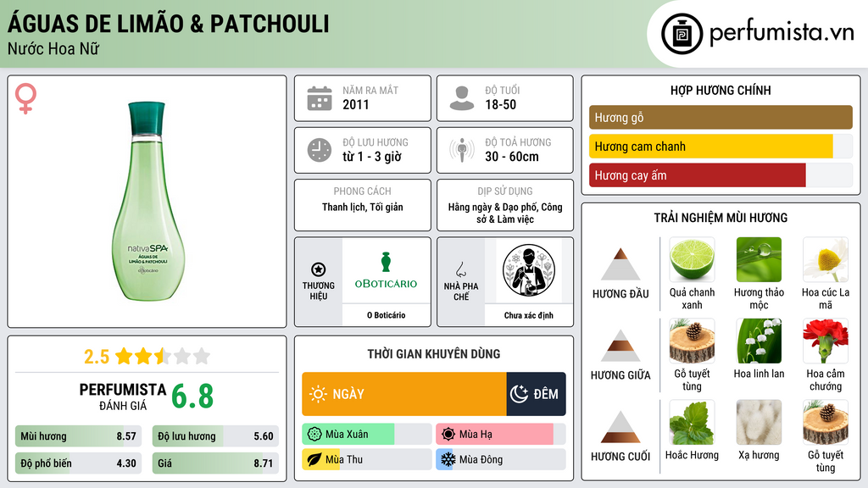Click the Quả chanh xanh lime thumbnail
Image resolution: width=868 pixels, height=488 pixels.
click(x=692, y=260)
